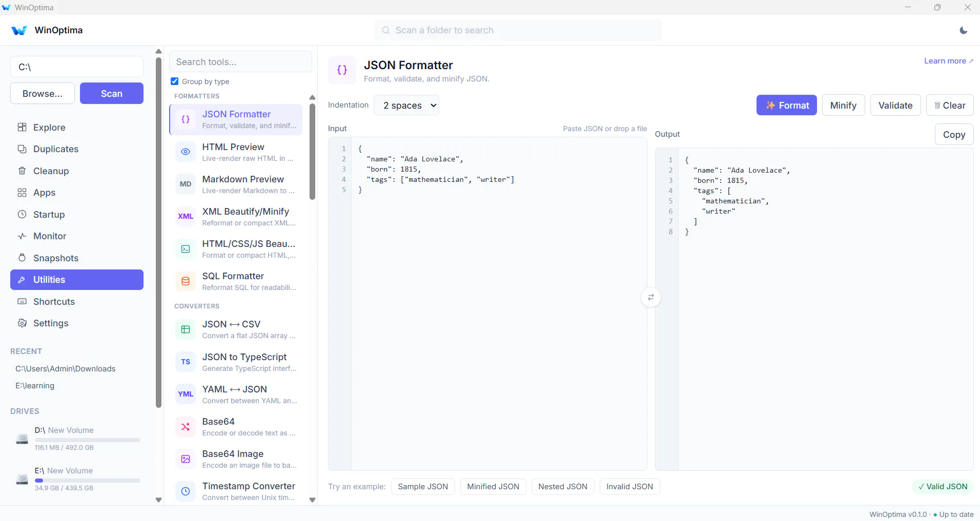Click the D:\ drive icon
Screen dimensions: 980x521
click(22, 439)
